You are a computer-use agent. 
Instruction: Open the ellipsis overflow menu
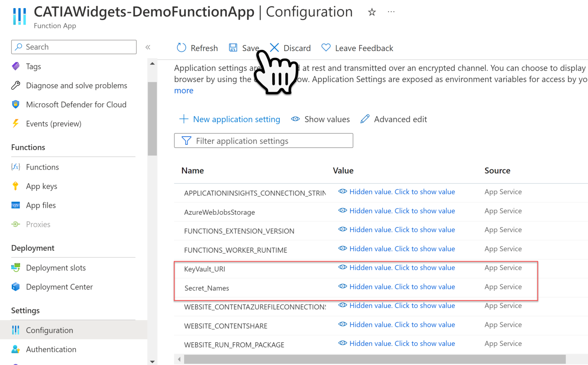coord(391,11)
